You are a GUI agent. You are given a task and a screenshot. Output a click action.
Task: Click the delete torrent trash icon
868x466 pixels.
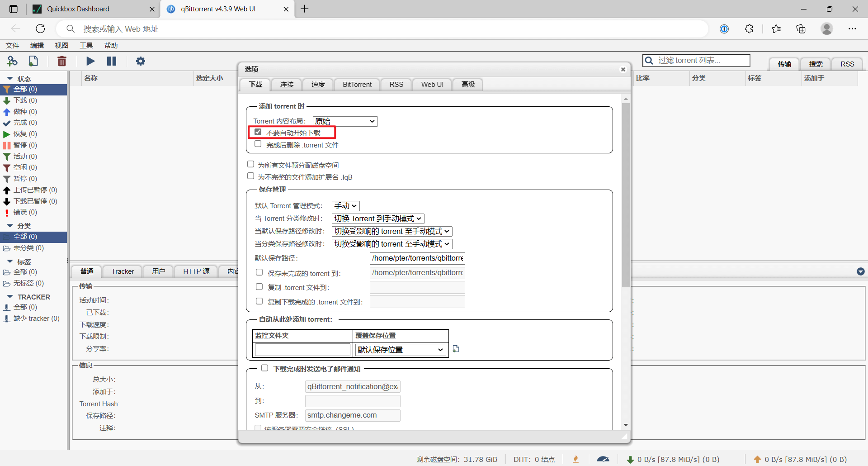62,61
